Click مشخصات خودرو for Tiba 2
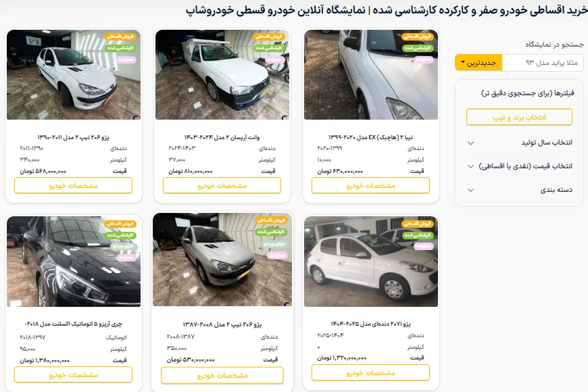This screenshot has height=392, width=588. pos(370,185)
